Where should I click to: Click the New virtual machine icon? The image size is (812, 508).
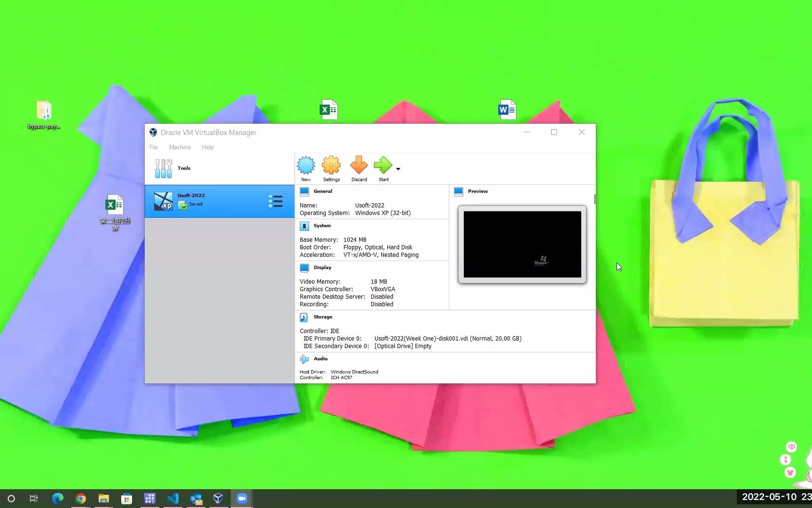(x=306, y=166)
